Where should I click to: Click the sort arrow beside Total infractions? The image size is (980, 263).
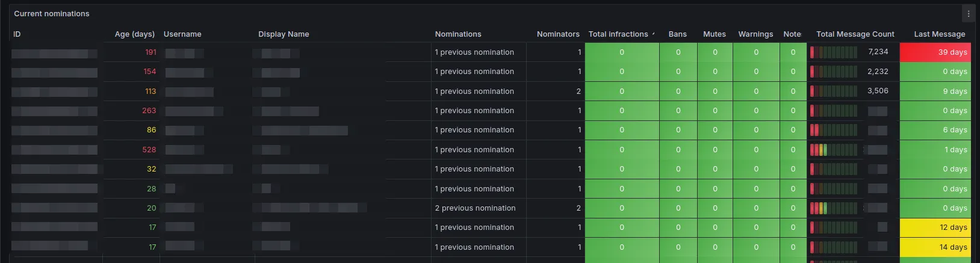[x=653, y=34]
